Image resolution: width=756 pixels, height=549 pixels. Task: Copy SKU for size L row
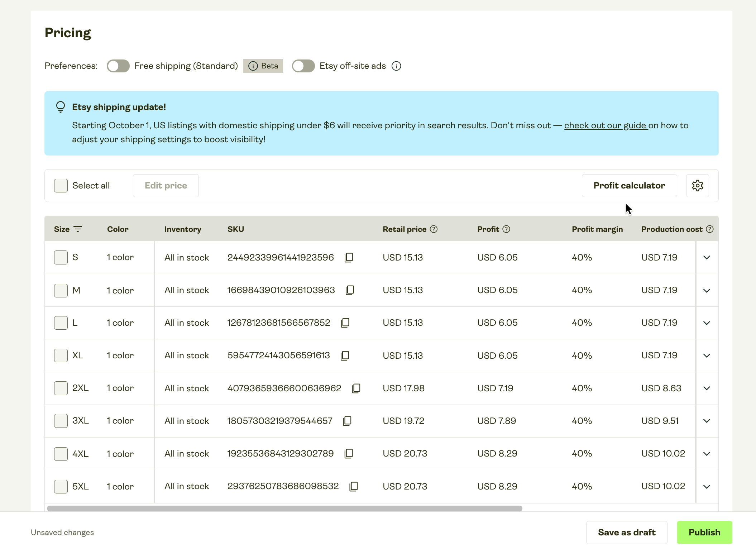pos(345,323)
